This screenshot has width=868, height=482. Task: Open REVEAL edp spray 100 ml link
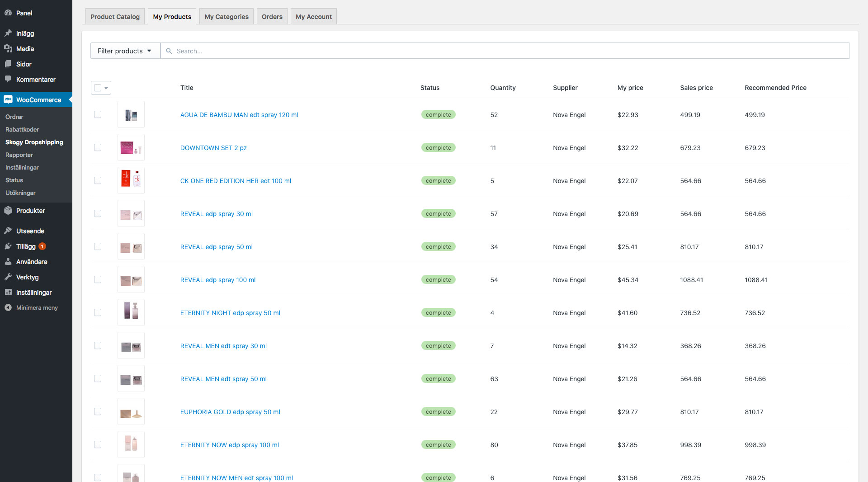click(218, 280)
